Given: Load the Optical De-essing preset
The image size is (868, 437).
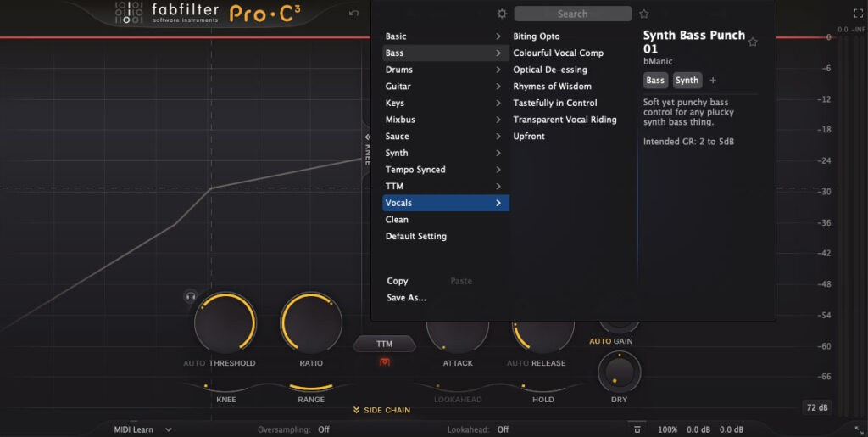Looking at the screenshot, I should (x=549, y=70).
